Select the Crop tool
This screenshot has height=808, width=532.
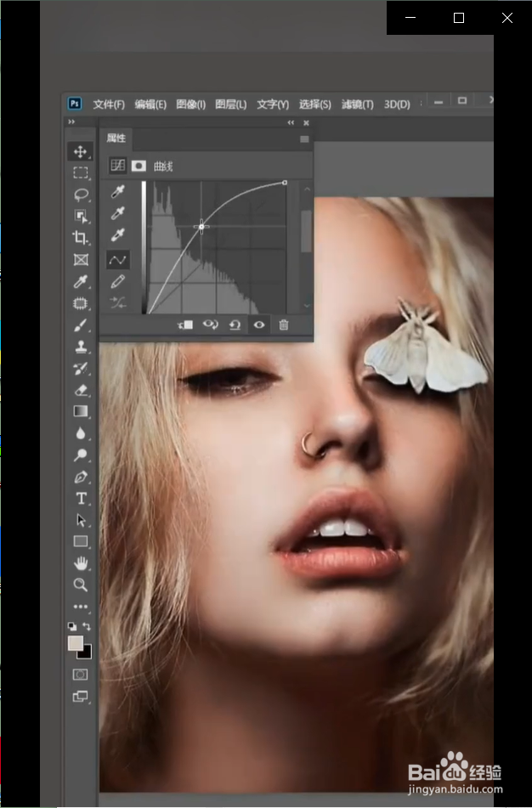(81, 238)
